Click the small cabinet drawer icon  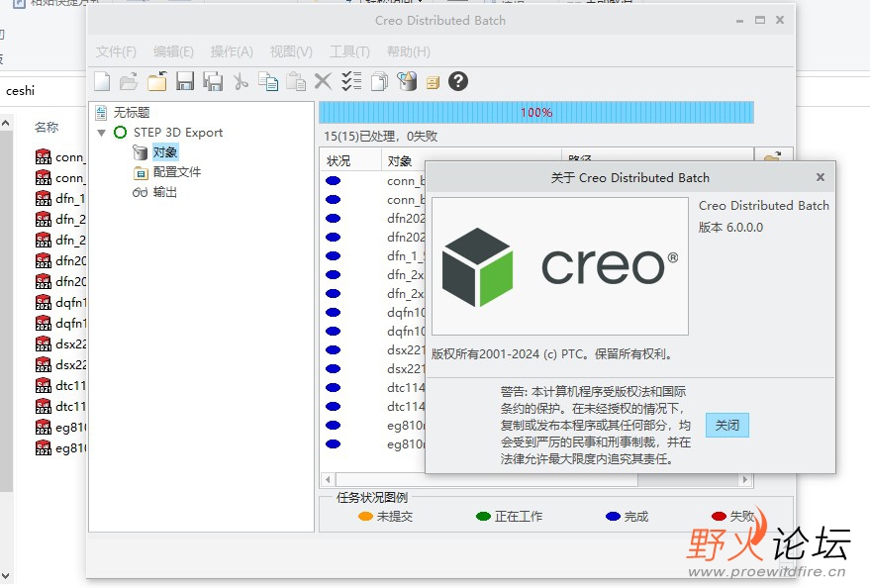coord(433,83)
